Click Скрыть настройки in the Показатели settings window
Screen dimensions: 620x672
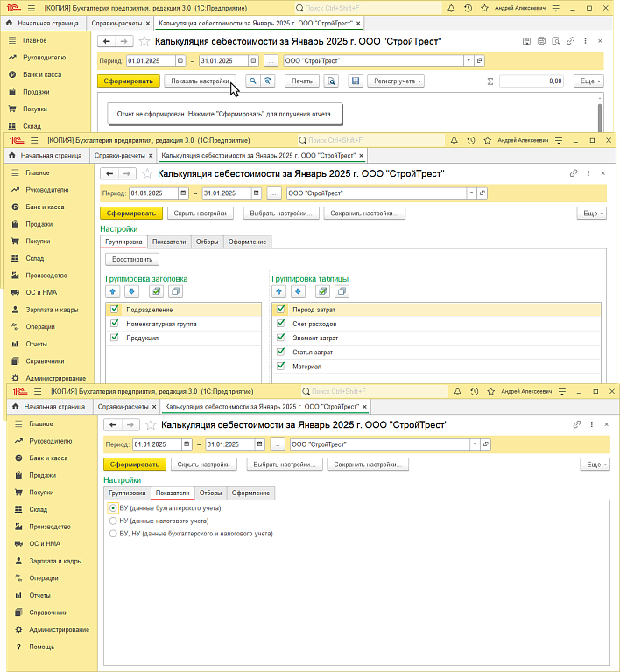pos(204,465)
